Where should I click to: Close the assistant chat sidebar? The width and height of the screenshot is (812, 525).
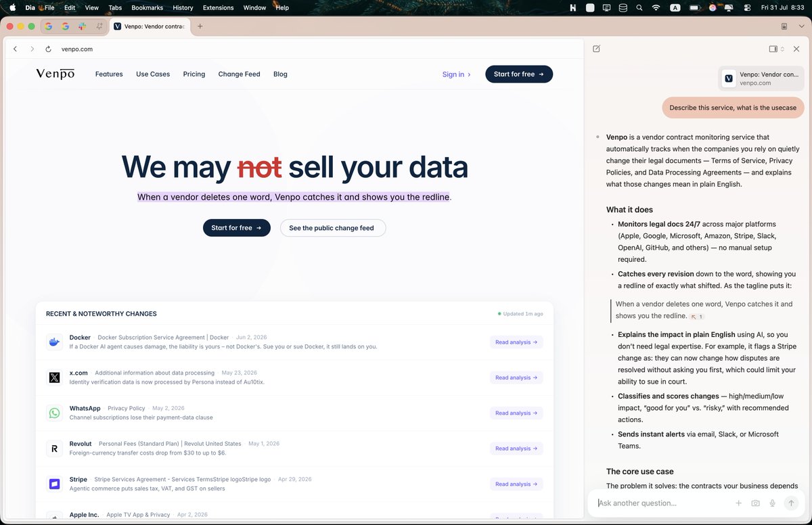[796, 49]
